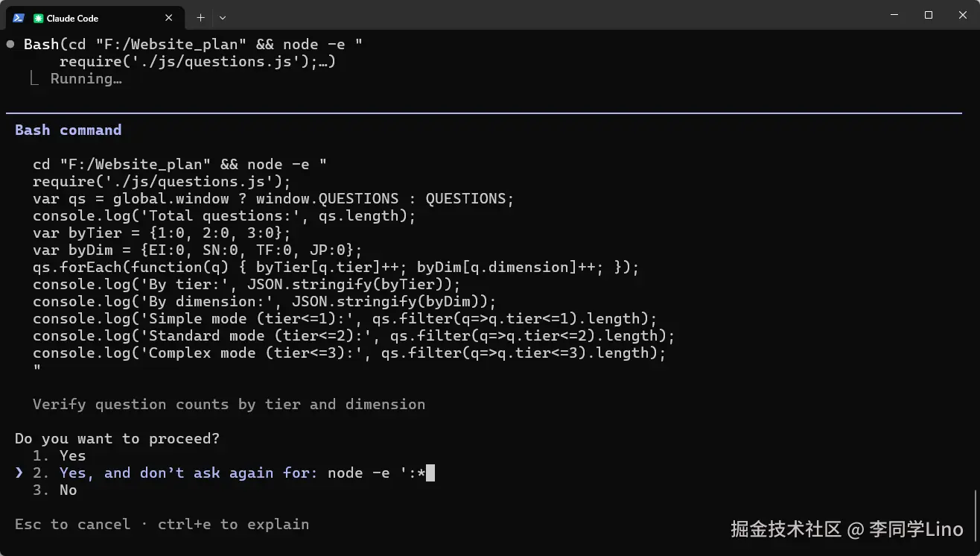Click the terminal scrollbar thumb
980x556 pixels.
[976, 514]
